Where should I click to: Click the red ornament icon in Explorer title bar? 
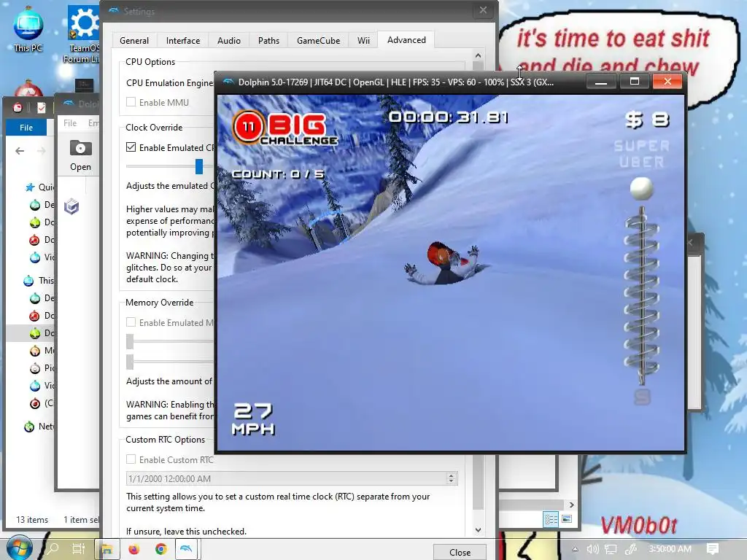[18, 108]
